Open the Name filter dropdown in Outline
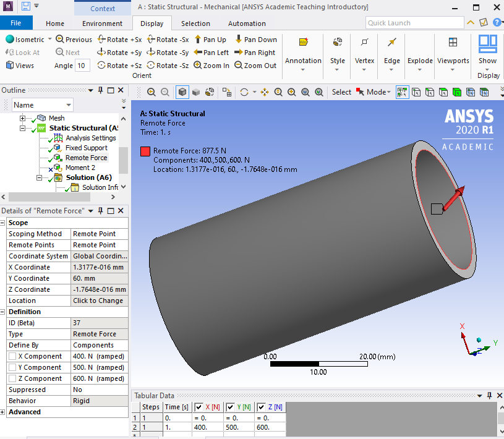 68,105
